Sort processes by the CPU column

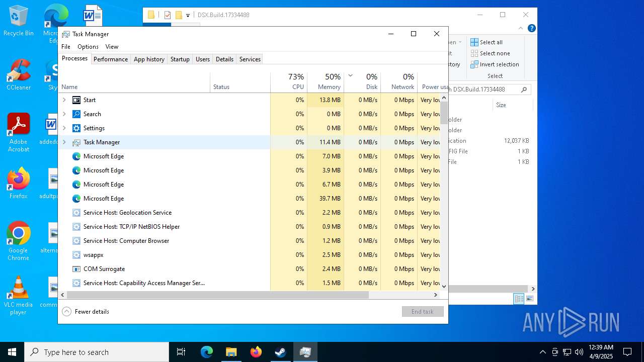[289, 82]
